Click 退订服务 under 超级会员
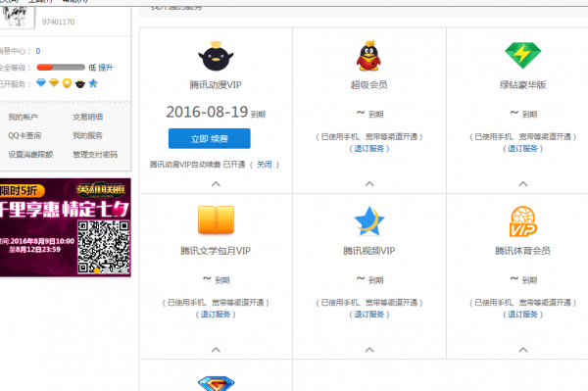This screenshot has height=391, width=588. point(369,148)
